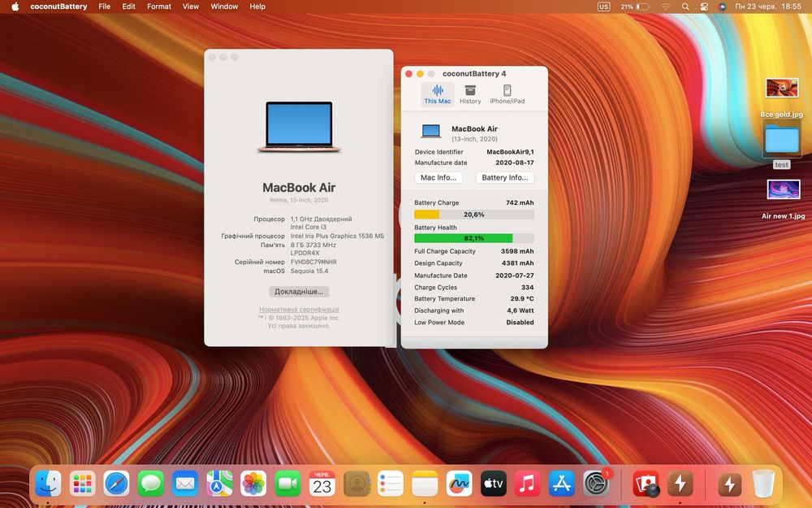Image resolution: width=812 pixels, height=508 pixels.
Task: Click the Sequoia 15.4 macOS version text
Action: click(309, 271)
